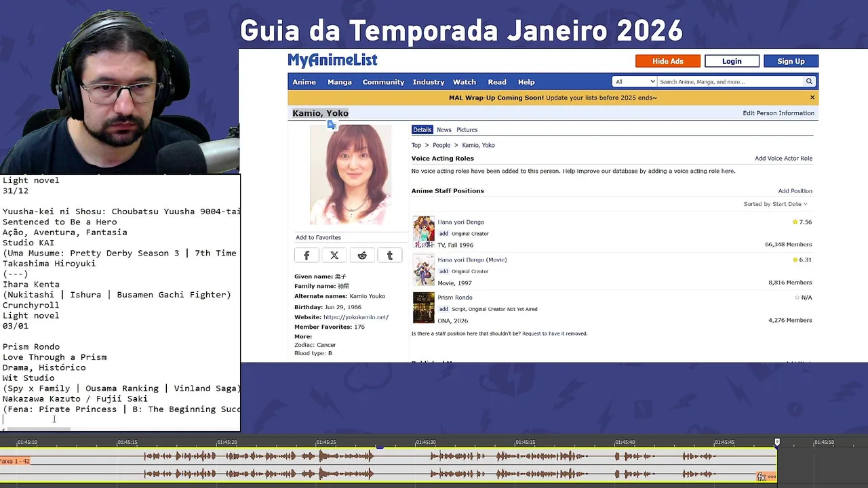The image size is (868, 488).
Task: Open the Manga menu
Action: [340, 82]
